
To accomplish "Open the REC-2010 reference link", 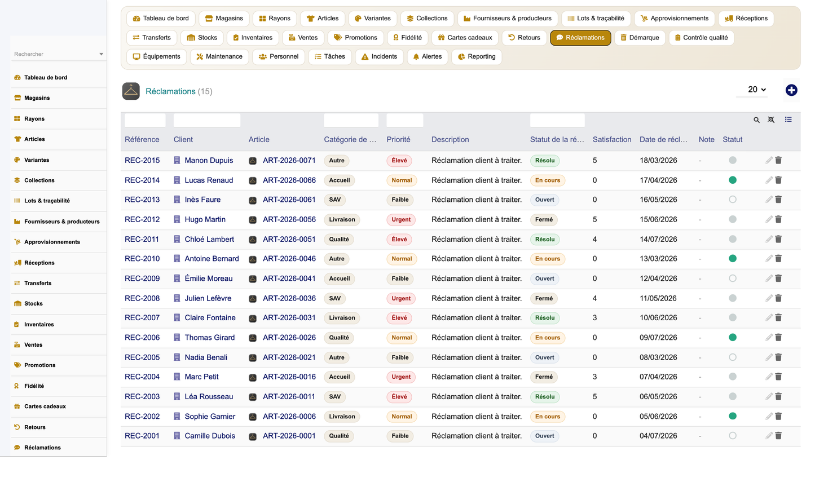I will 142,259.
